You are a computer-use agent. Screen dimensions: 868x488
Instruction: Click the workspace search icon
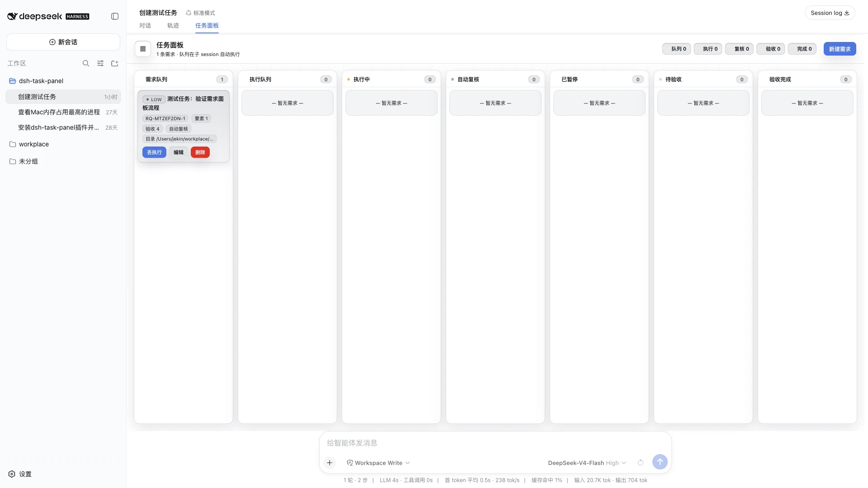[x=86, y=63]
